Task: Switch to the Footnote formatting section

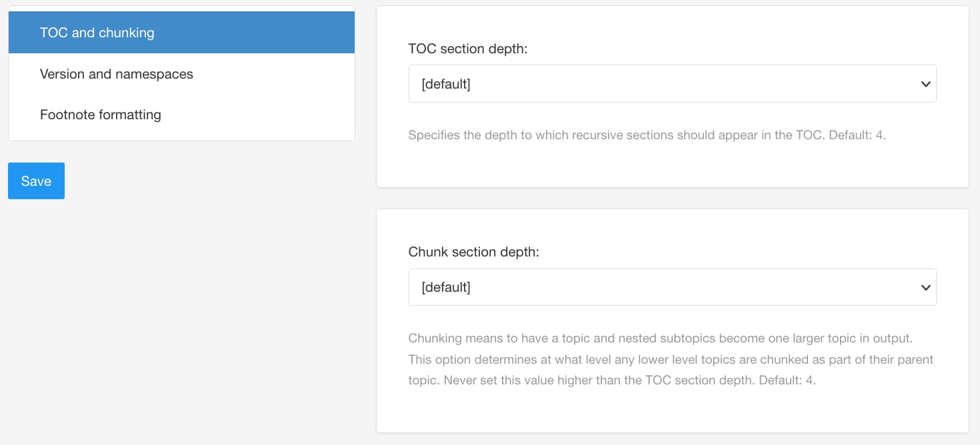Action: 101,114
